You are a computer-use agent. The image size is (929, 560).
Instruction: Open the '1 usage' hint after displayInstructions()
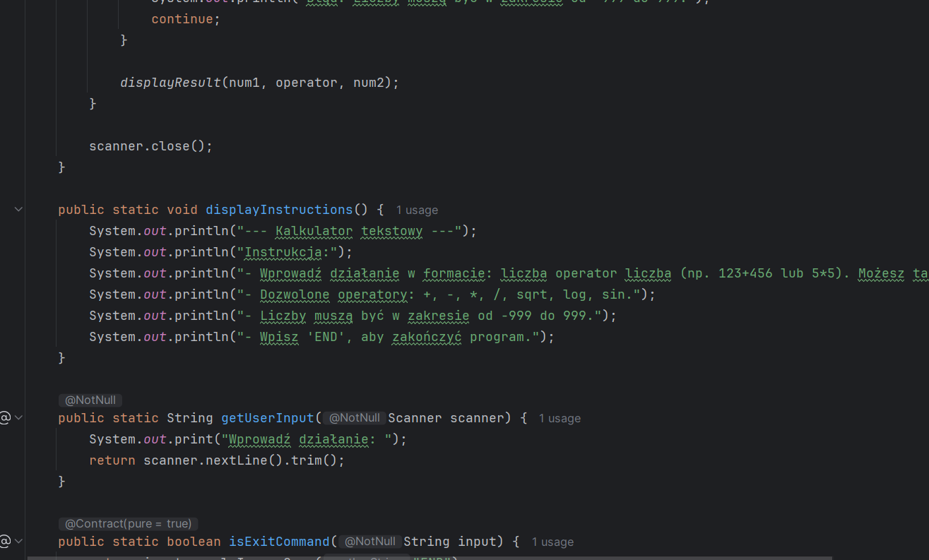coord(417,210)
